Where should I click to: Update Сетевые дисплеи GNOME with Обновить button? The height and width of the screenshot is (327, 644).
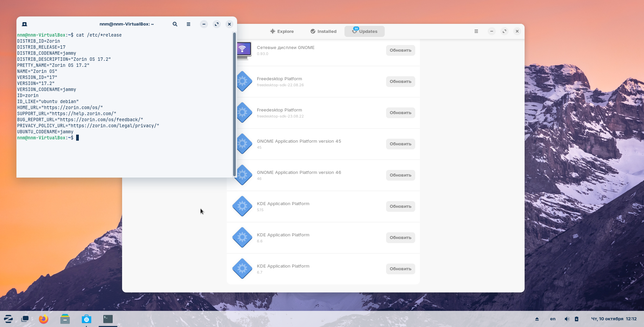click(x=400, y=50)
